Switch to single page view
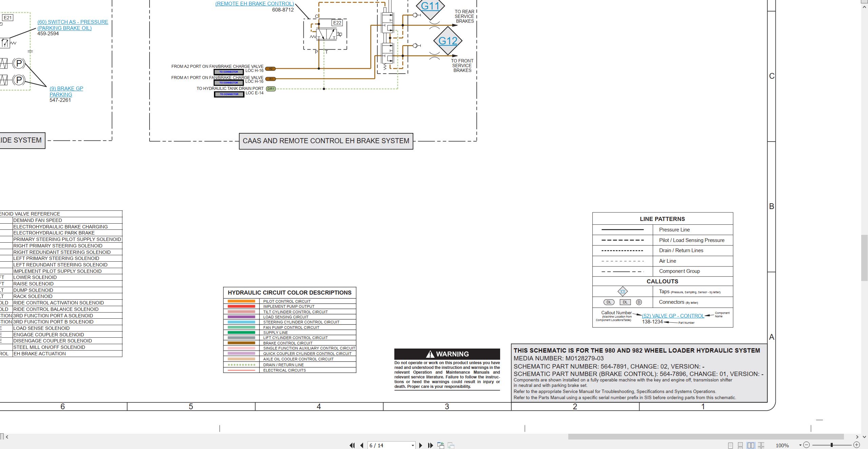The height and width of the screenshot is (449, 868). (730, 445)
